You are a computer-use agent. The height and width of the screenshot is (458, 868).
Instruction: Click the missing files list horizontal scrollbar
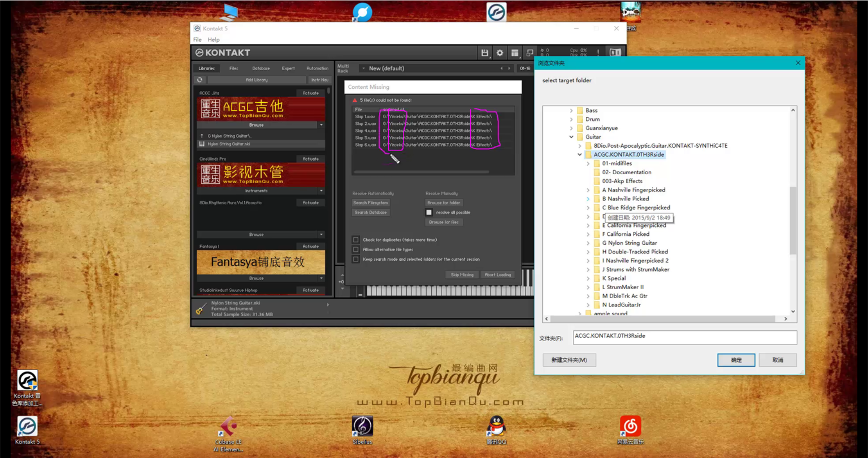[421, 172]
